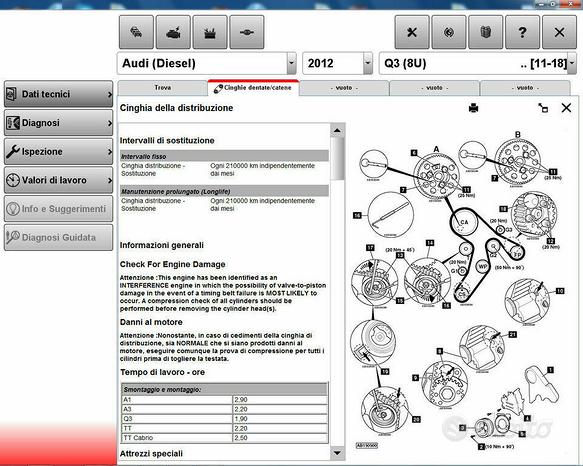The width and height of the screenshot is (583, 466).
Task: Open the battery toolbar icon
Action: 210,32
